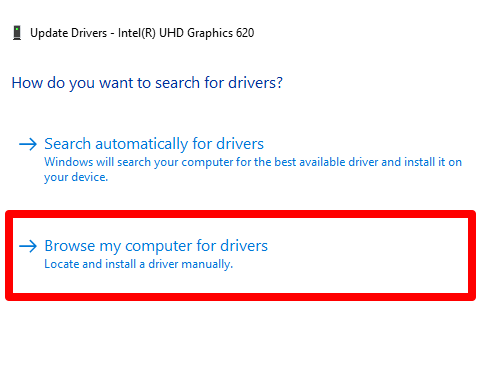Click the word 'Search' in first option title
This screenshot has height=381, width=494.
68,144
